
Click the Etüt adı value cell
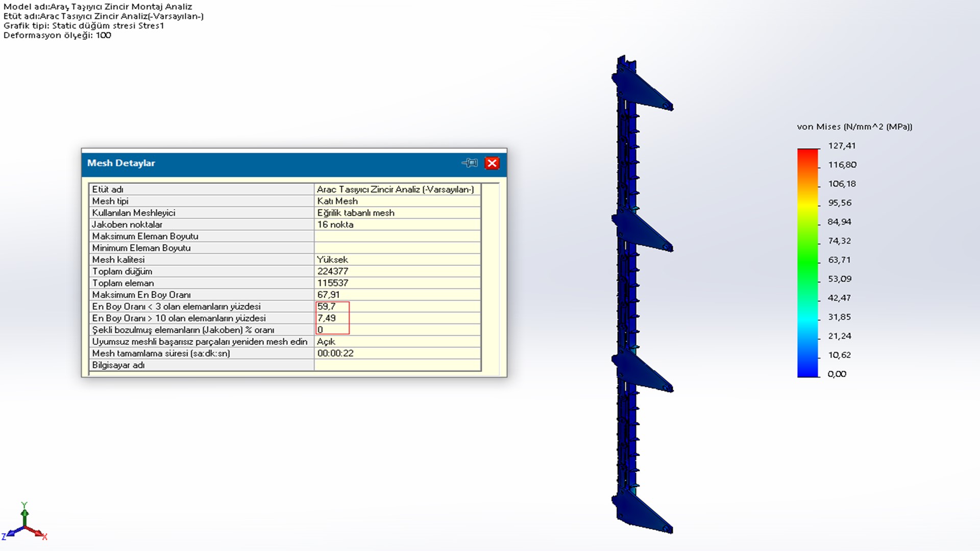(396, 189)
